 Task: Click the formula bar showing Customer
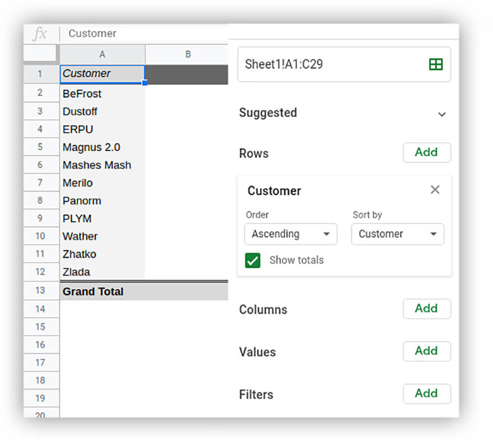[146, 34]
